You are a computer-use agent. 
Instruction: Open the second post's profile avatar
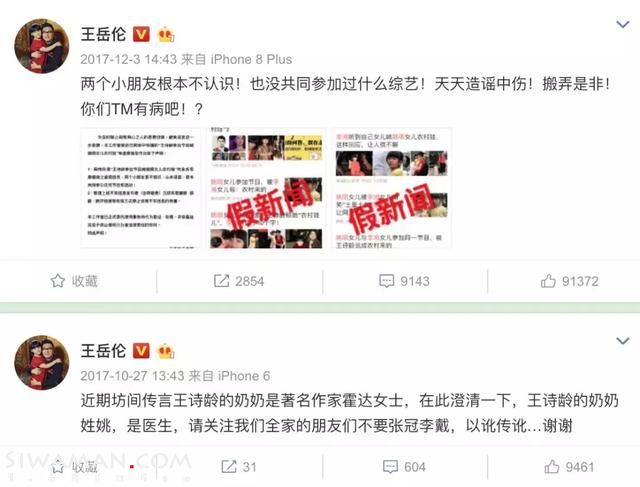click(42, 362)
